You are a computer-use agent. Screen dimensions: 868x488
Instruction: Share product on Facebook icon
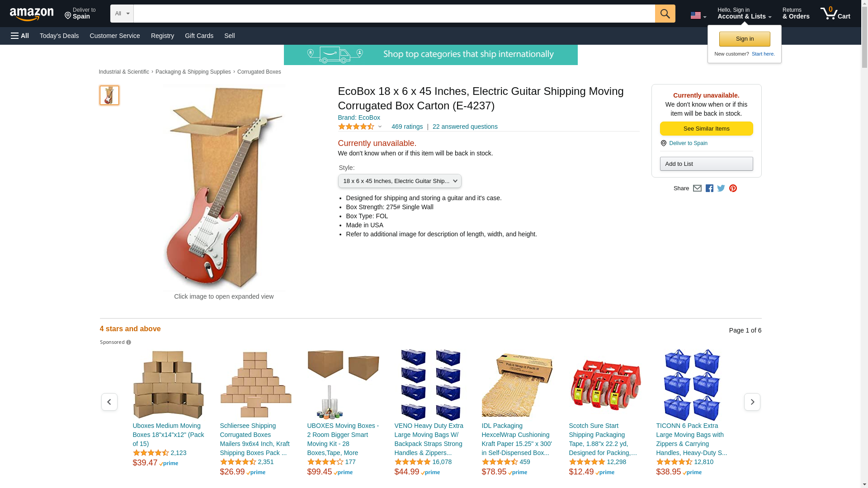point(709,188)
